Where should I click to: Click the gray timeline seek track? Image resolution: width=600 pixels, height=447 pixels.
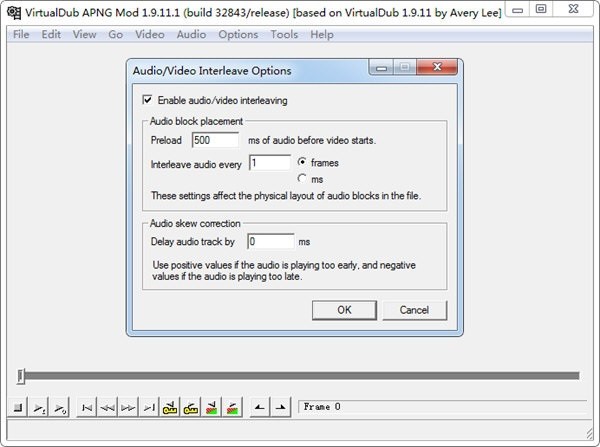point(302,376)
